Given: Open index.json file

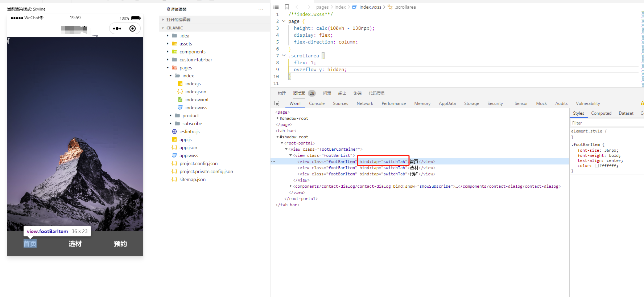Looking at the screenshot, I should [x=195, y=91].
